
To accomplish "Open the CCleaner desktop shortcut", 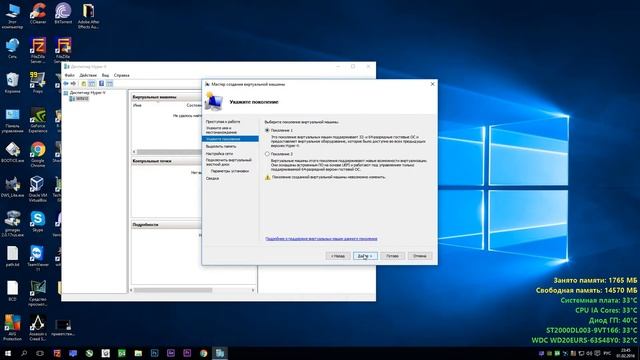I will (x=38, y=14).
